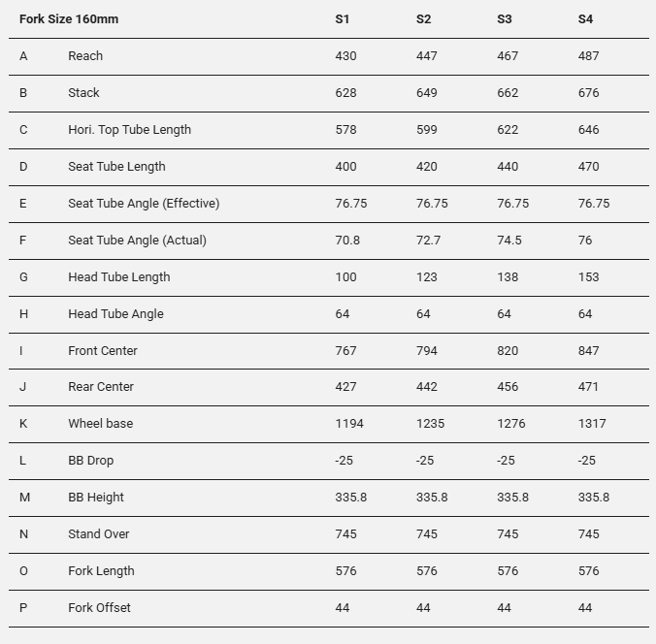The image size is (656, 644).
Task: Select the Wheel base value for S2
Action: [x=431, y=424]
